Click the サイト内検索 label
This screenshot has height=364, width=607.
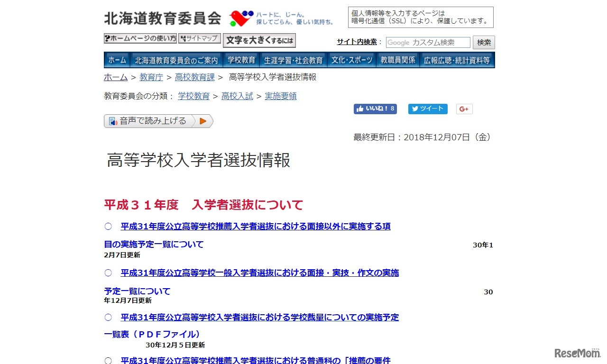[357, 42]
